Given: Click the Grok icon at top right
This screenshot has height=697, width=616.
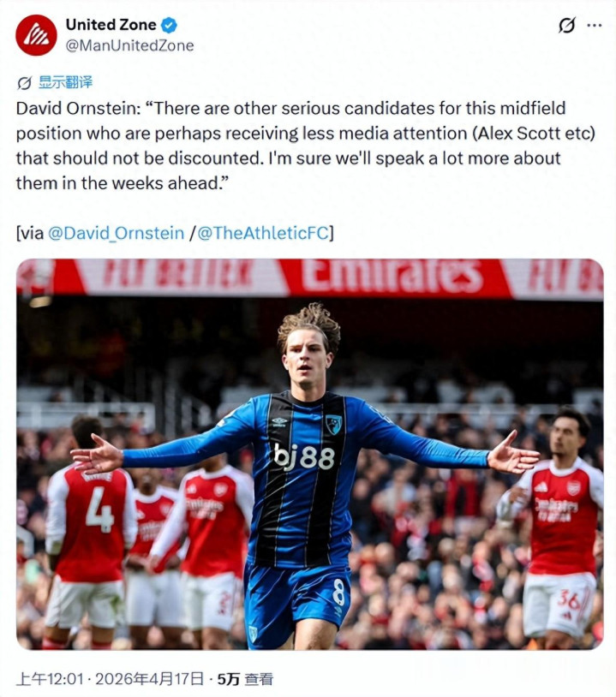Looking at the screenshot, I should coord(566,25).
